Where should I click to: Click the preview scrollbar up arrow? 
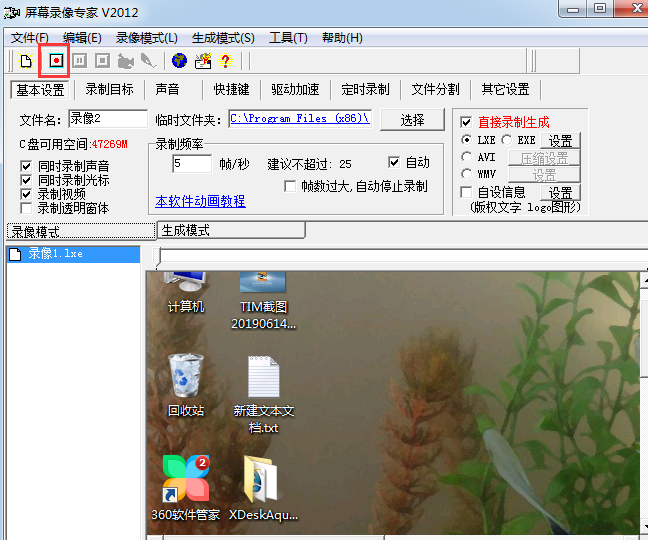tap(644, 281)
